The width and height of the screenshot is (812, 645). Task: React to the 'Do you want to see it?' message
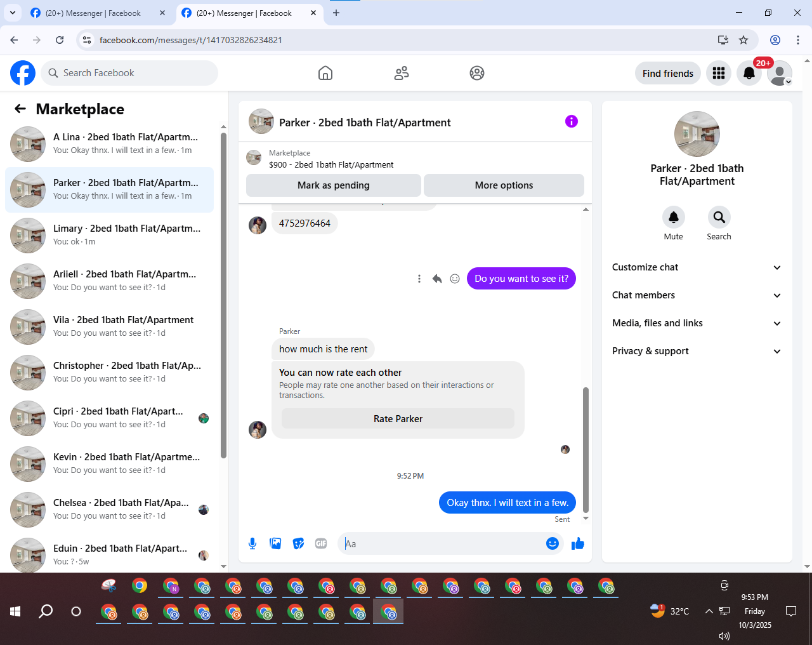coord(455,279)
